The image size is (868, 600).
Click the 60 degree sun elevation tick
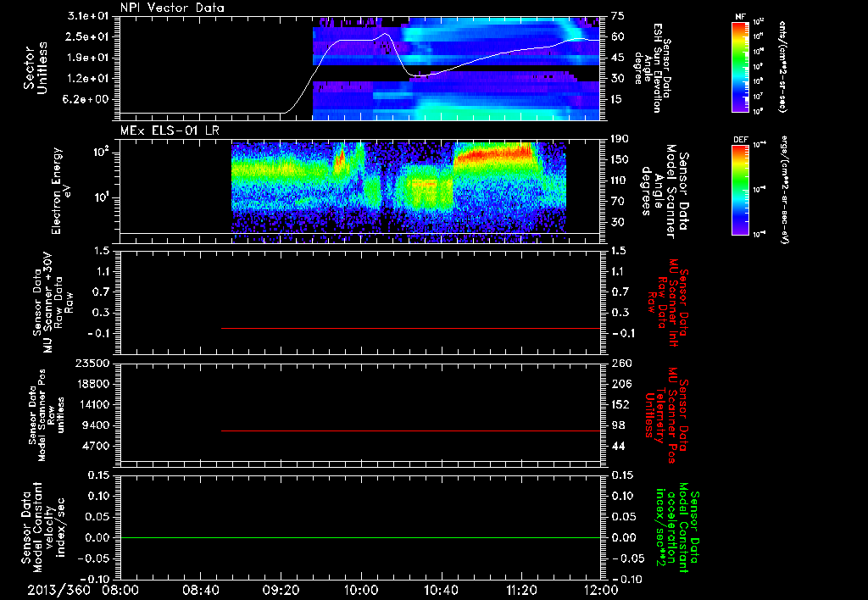(618, 36)
